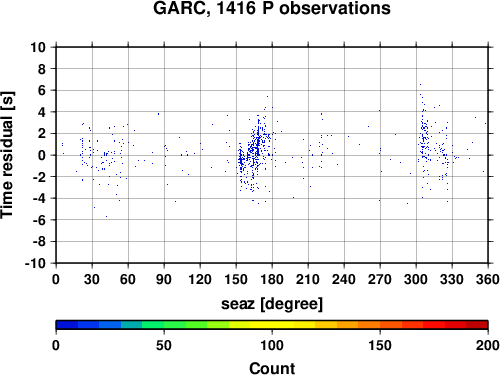Screen dimensions: 500x375
Task: Click the 90 tick label on seaz axis
Action: pyautogui.click(x=164, y=279)
